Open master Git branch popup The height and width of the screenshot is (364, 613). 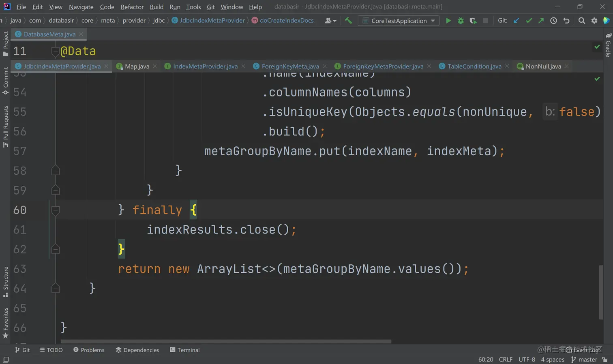pyautogui.click(x=584, y=360)
